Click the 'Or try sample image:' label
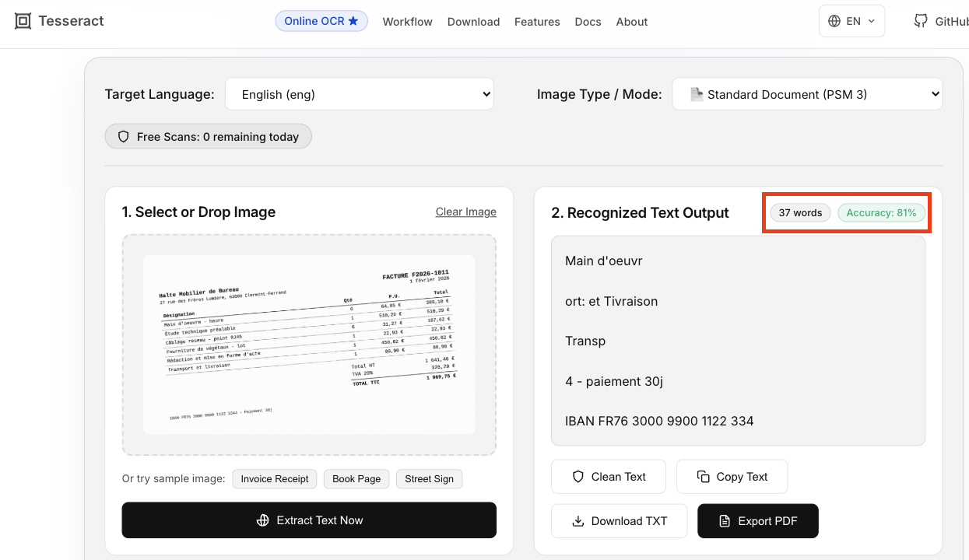969x560 pixels. pos(174,478)
